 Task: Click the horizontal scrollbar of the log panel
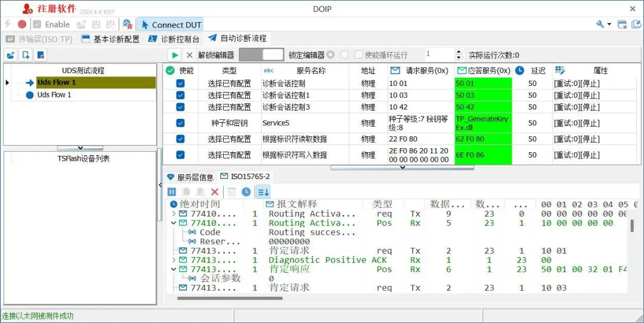[230, 298]
